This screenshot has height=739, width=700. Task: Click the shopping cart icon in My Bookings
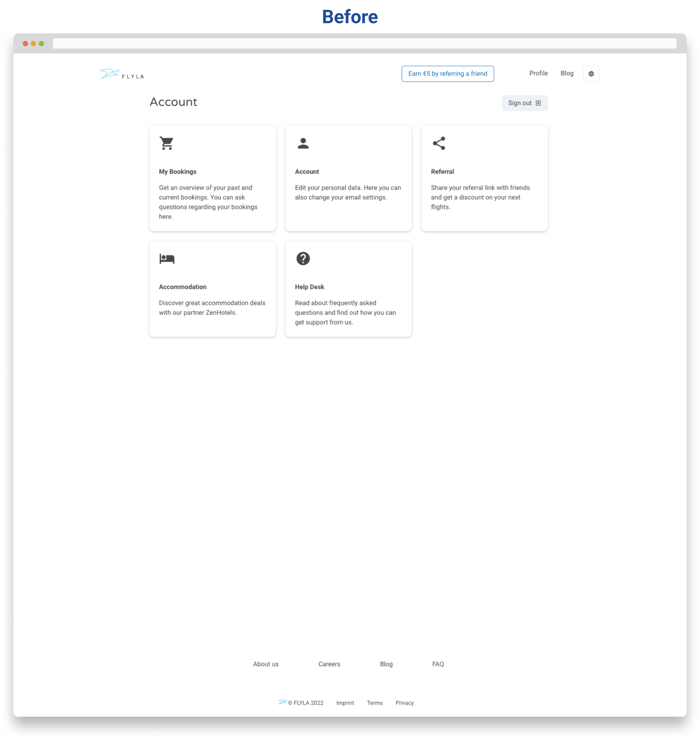[166, 143]
